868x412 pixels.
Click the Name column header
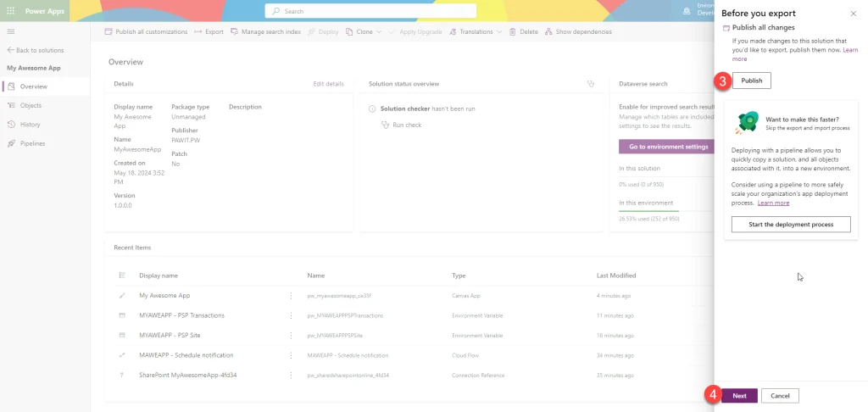pos(315,276)
